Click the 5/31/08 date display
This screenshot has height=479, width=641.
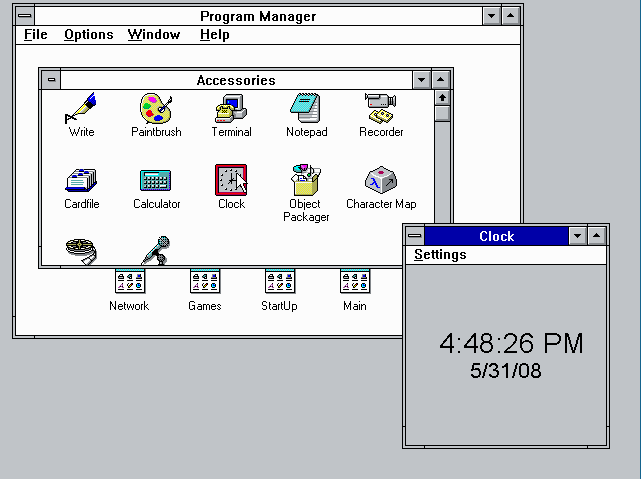pos(506,371)
